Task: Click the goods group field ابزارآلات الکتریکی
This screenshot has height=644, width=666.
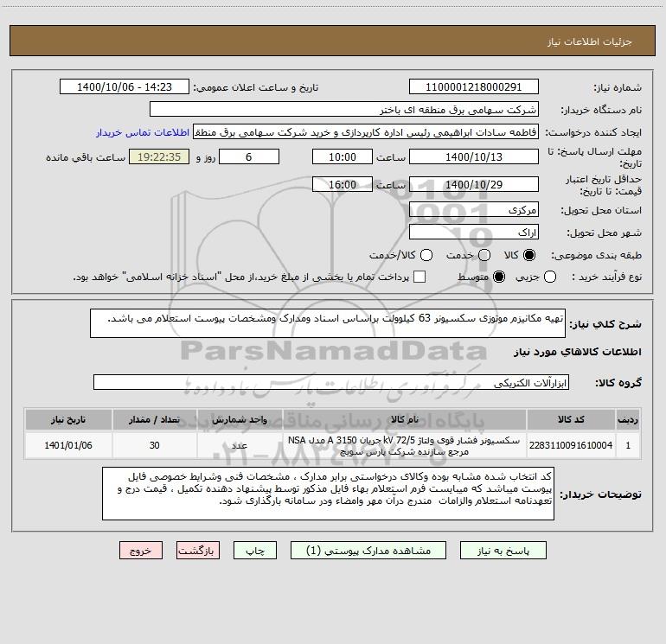Action: 331,382
